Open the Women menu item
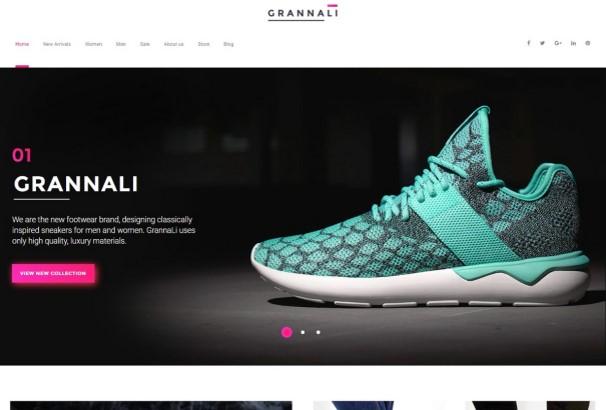606x410 pixels. [94, 44]
